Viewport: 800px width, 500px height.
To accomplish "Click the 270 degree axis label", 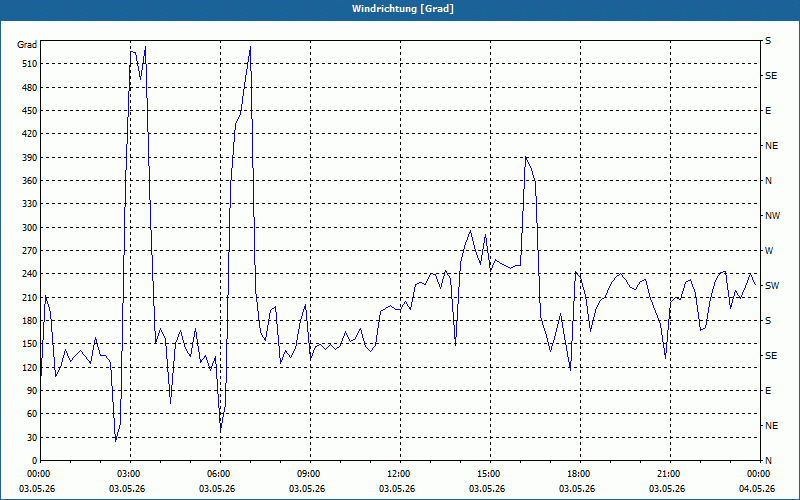I will pos(29,251).
